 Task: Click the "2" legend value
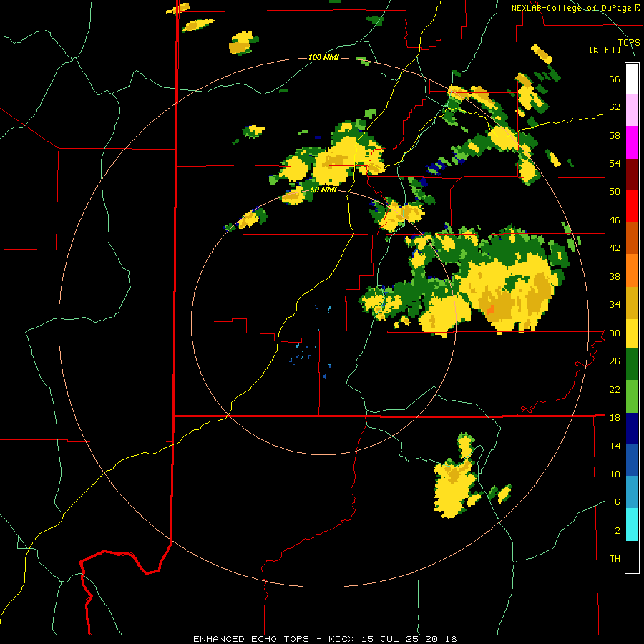tap(618, 531)
